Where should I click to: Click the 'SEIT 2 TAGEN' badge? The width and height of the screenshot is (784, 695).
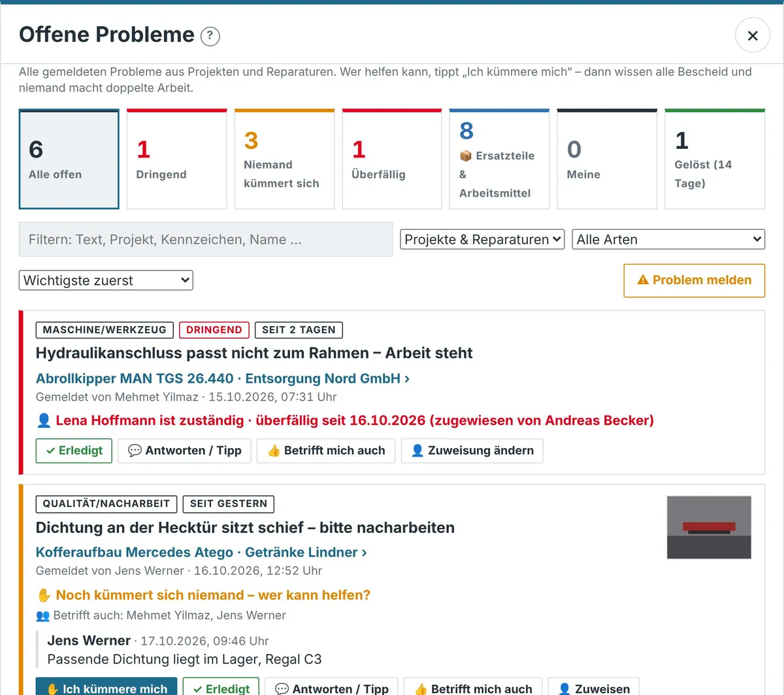click(x=299, y=330)
